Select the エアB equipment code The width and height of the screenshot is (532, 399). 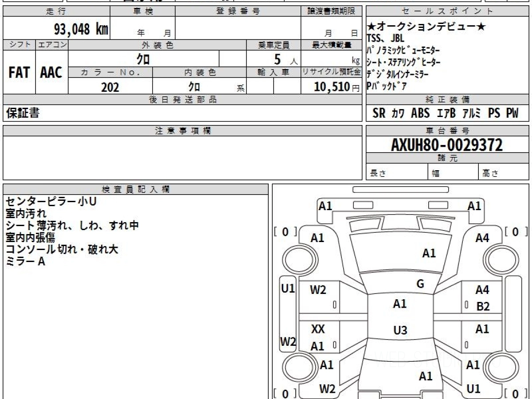(x=446, y=113)
